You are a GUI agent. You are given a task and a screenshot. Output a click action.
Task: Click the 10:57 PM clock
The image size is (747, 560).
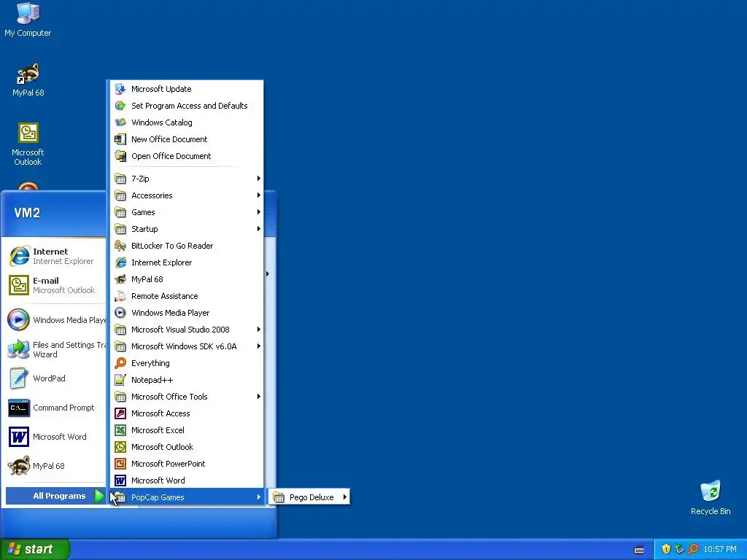[720, 550]
